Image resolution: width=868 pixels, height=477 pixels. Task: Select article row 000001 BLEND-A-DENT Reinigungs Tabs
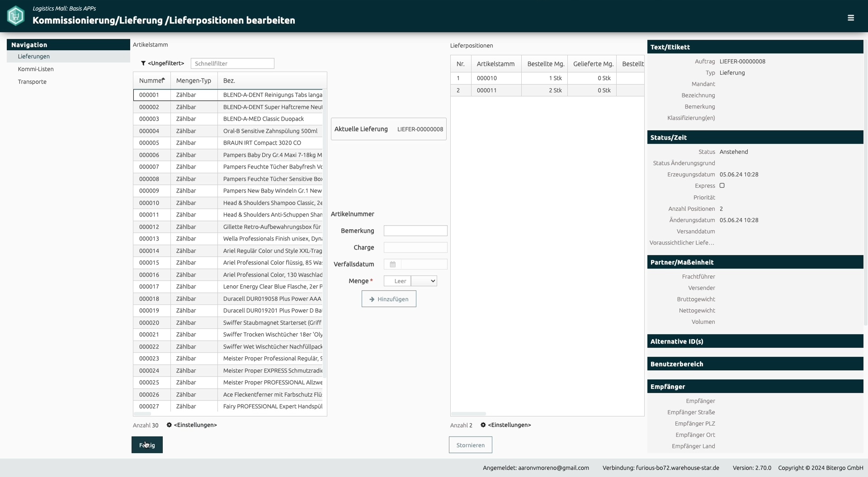228,95
